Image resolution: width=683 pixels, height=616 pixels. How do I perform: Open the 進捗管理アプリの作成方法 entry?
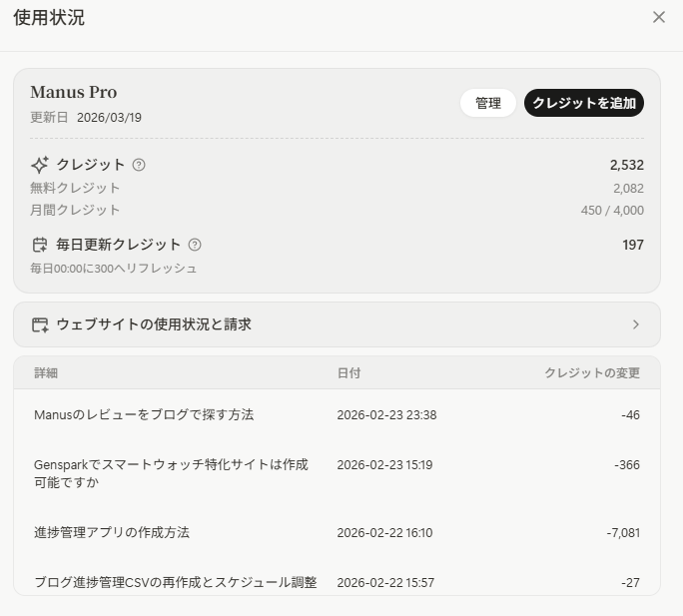(x=112, y=532)
